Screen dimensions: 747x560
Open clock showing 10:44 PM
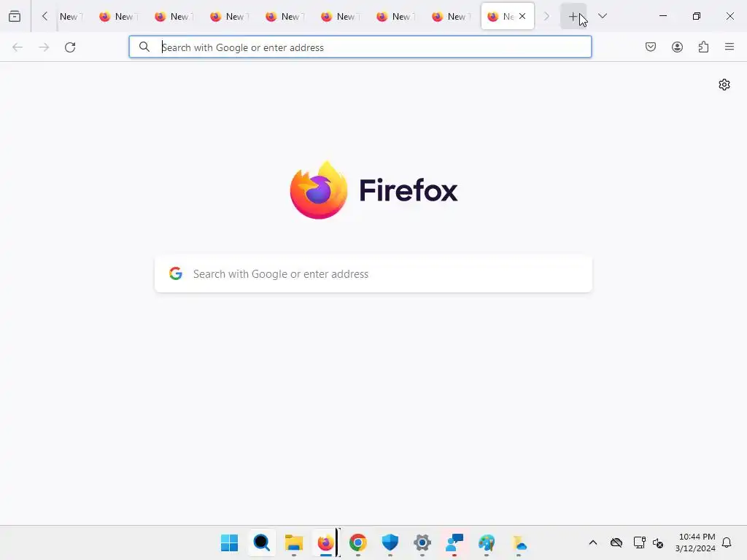tap(695, 542)
